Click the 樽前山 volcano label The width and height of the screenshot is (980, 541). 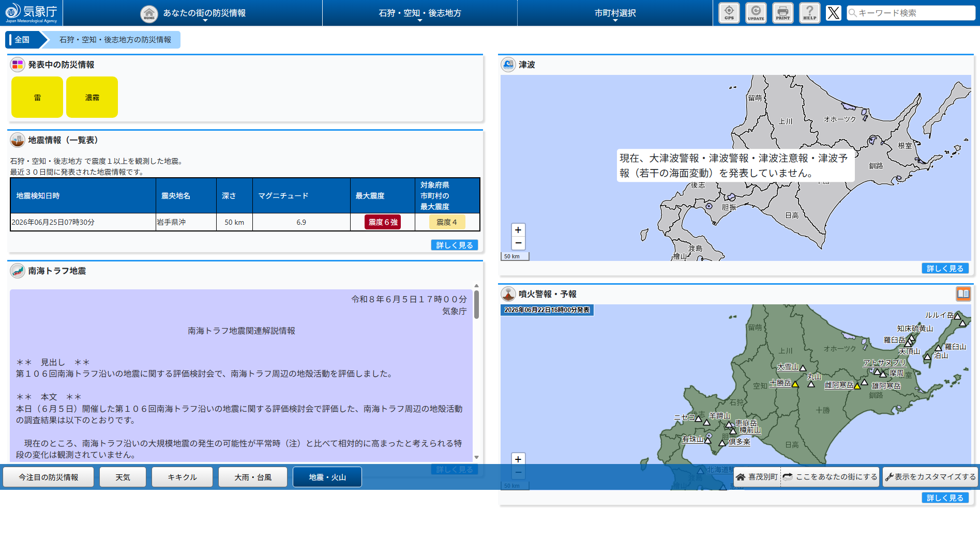[750, 430]
